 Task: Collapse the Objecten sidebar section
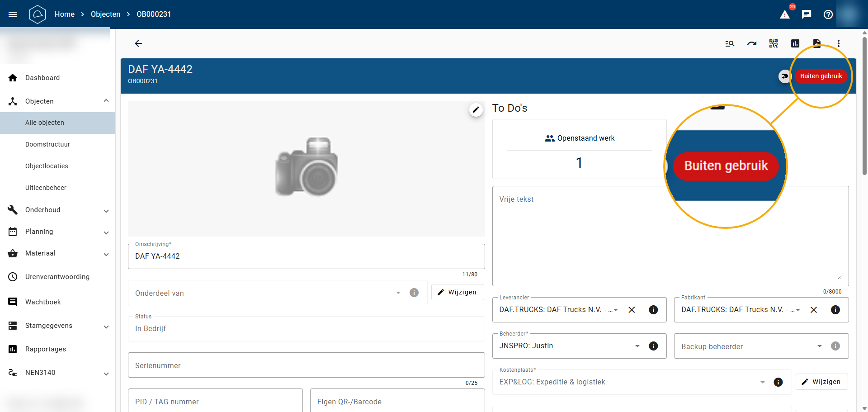[x=106, y=101]
